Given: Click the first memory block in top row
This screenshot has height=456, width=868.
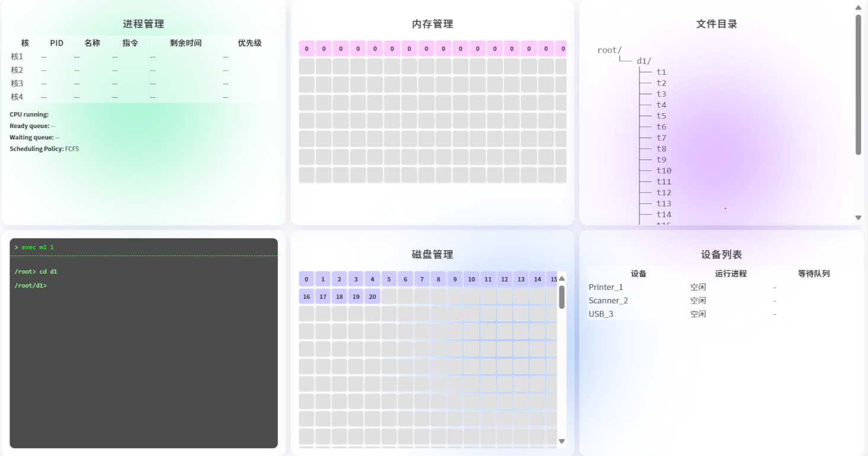Looking at the screenshot, I should click(x=306, y=49).
